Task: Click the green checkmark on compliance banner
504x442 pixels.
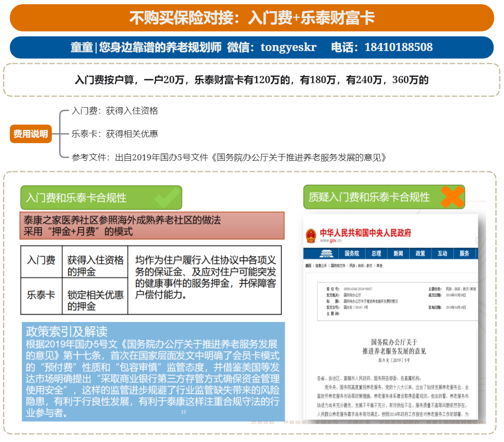Action: (167, 198)
